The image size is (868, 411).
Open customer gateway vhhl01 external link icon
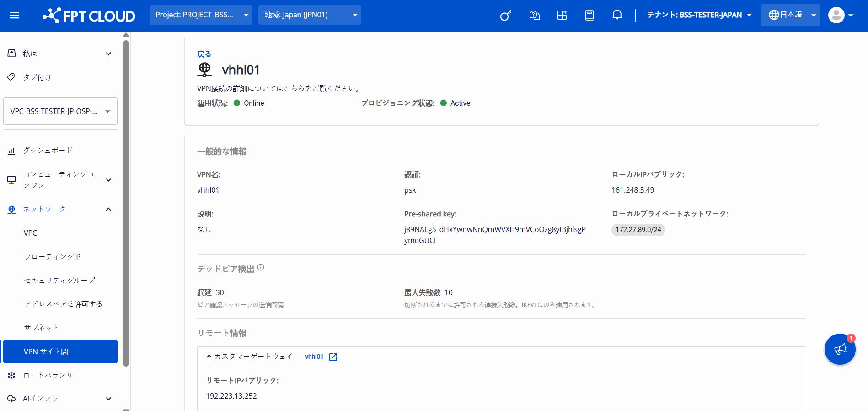333,357
